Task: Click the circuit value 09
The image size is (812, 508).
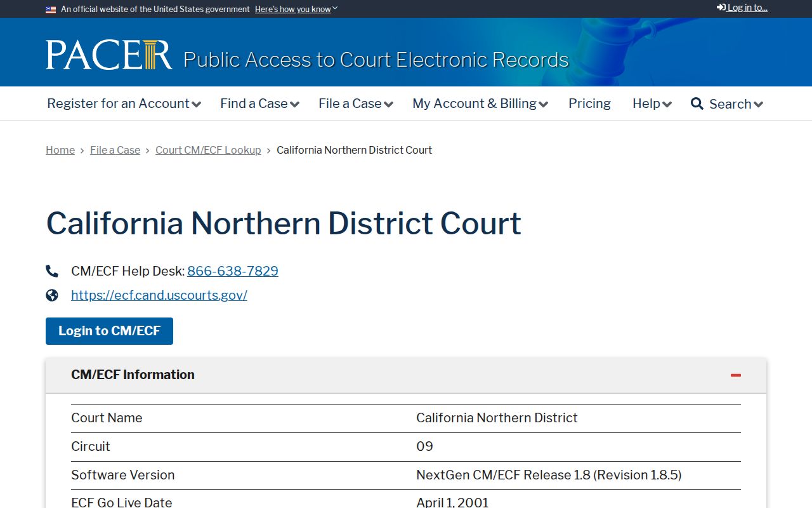Action: pos(424,446)
